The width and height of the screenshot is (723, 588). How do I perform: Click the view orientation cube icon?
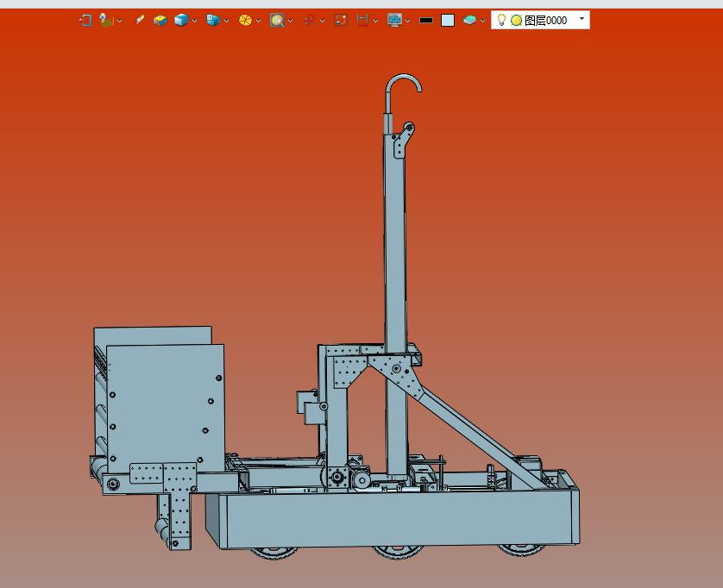click(213, 21)
